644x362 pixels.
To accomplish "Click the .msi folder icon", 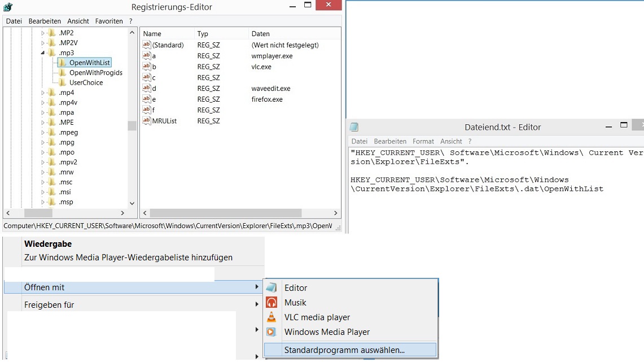I will [52, 192].
